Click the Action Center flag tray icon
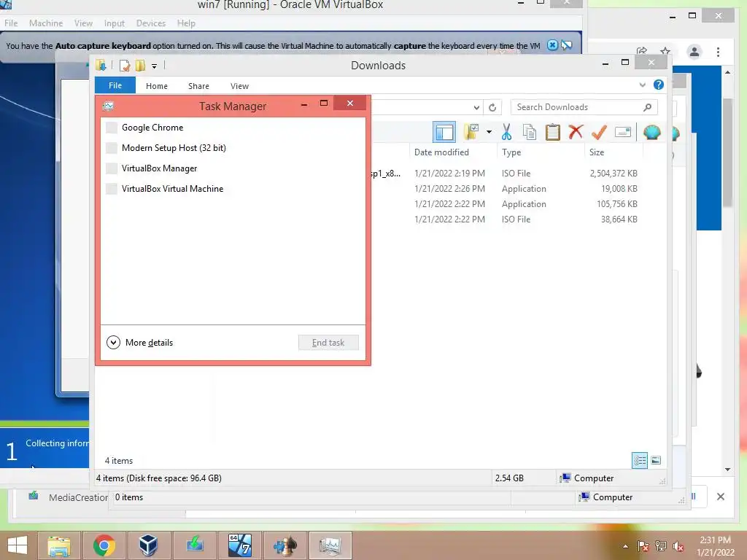The height and width of the screenshot is (560, 747). click(643, 546)
